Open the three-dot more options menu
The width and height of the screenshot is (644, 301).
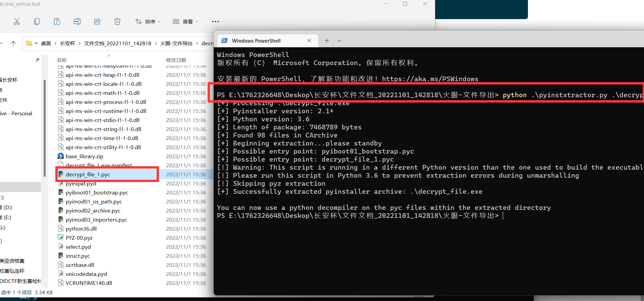pyautogui.click(x=215, y=21)
